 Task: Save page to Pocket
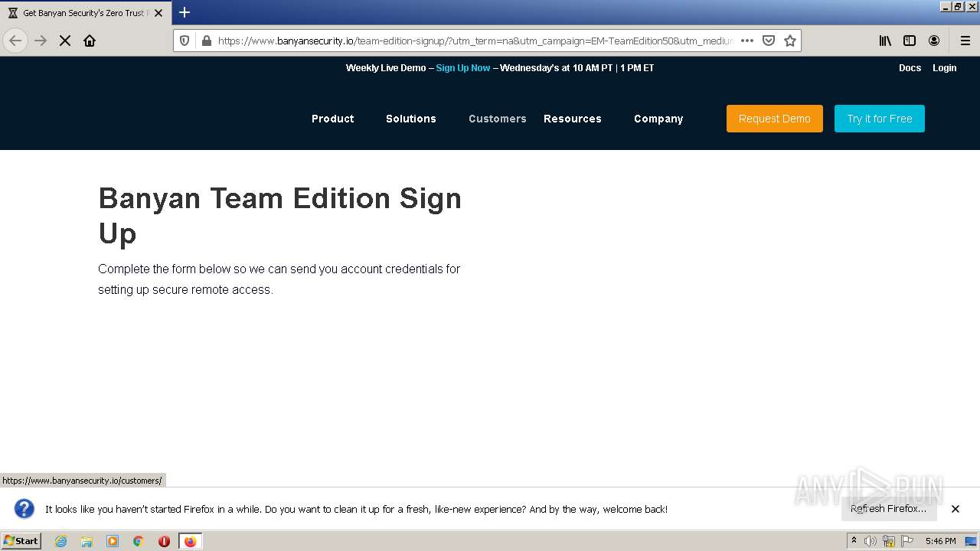[769, 41]
